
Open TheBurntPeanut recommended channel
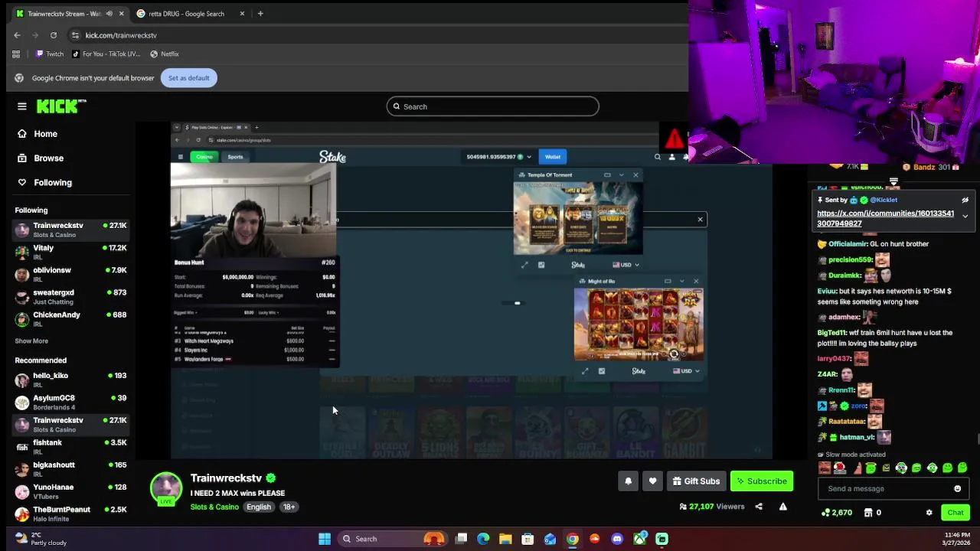[71, 514]
